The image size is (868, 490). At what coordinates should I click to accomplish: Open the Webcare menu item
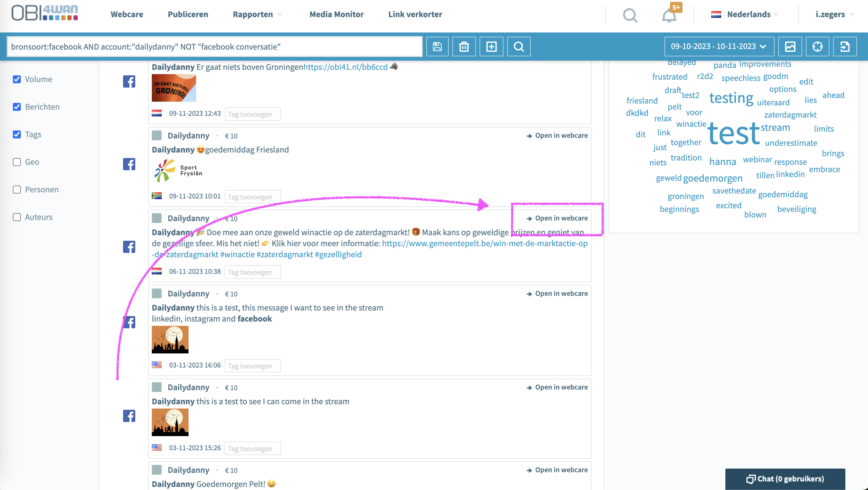(127, 14)
